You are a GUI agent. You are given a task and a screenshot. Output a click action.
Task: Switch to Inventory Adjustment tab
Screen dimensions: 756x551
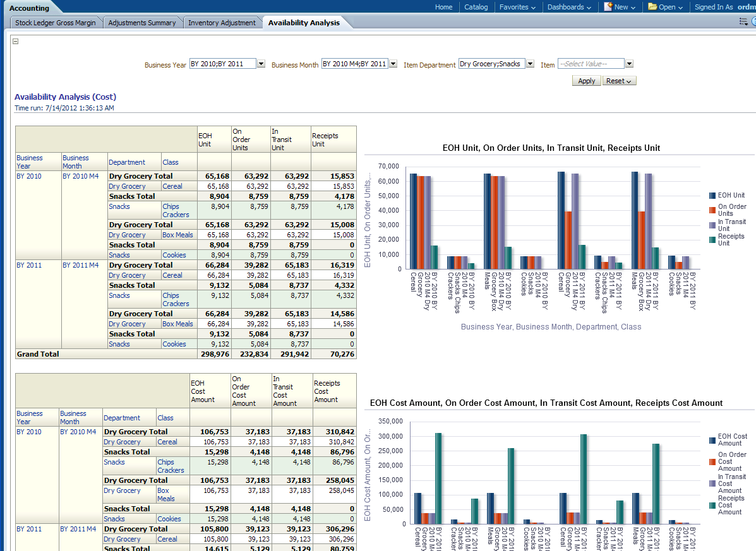click(222, 23)
